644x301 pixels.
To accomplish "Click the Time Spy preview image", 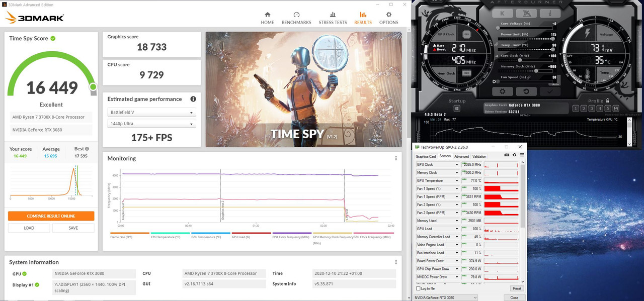I will [x=303, y=89].
